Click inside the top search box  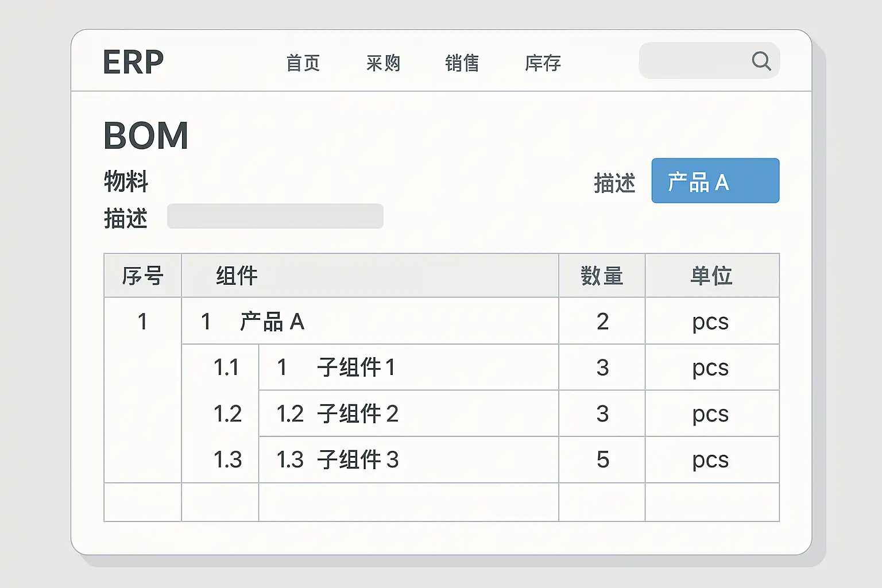(695, 60)
